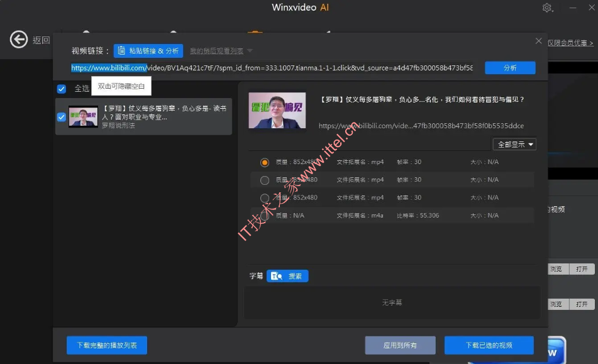Click 比特率 : 55.306 value

point(418,216)
